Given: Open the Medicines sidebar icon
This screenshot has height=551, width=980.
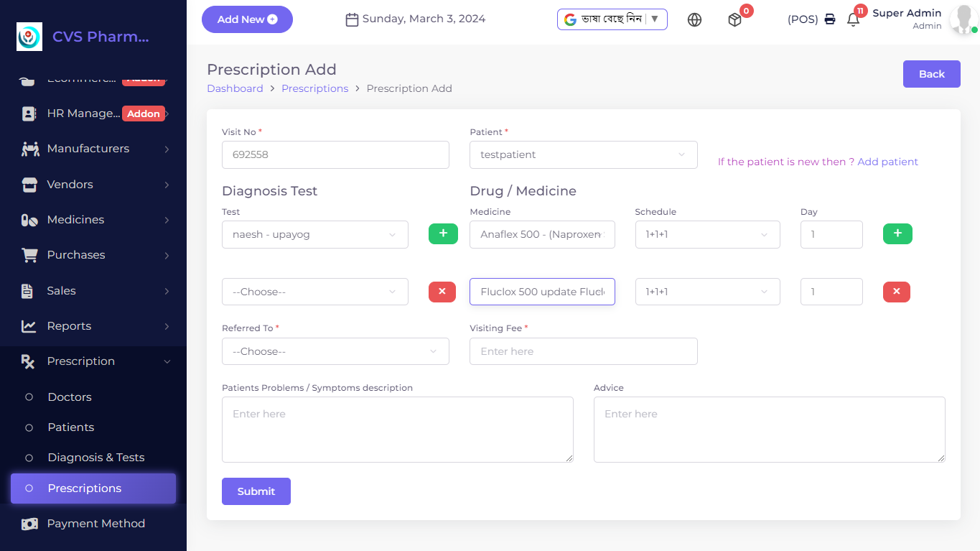Looking at the screenshot, I should (27, 219).
